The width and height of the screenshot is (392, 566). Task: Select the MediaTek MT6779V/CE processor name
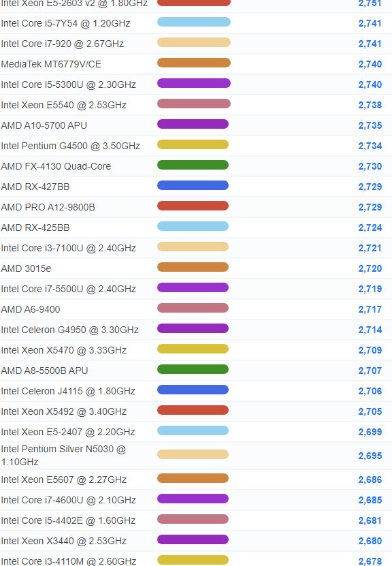pos(51,64)
